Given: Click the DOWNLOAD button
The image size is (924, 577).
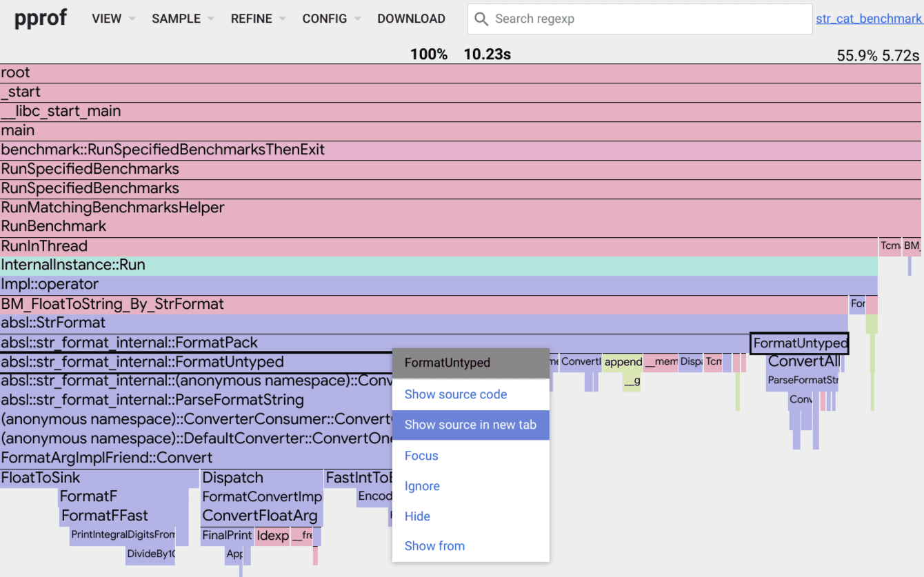Looking at the screenshot, I should [411, 19].
